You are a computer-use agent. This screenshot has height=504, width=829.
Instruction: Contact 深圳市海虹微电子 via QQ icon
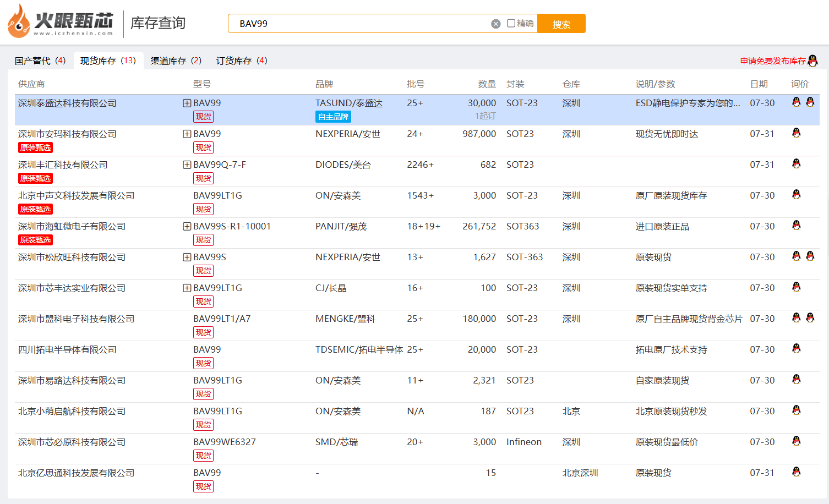click(x=796, y=225)
